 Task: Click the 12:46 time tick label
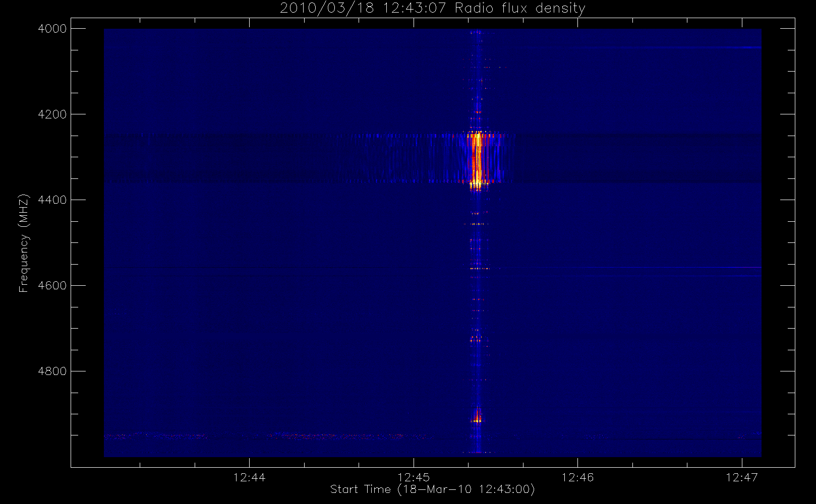click(x=577, y=477)
